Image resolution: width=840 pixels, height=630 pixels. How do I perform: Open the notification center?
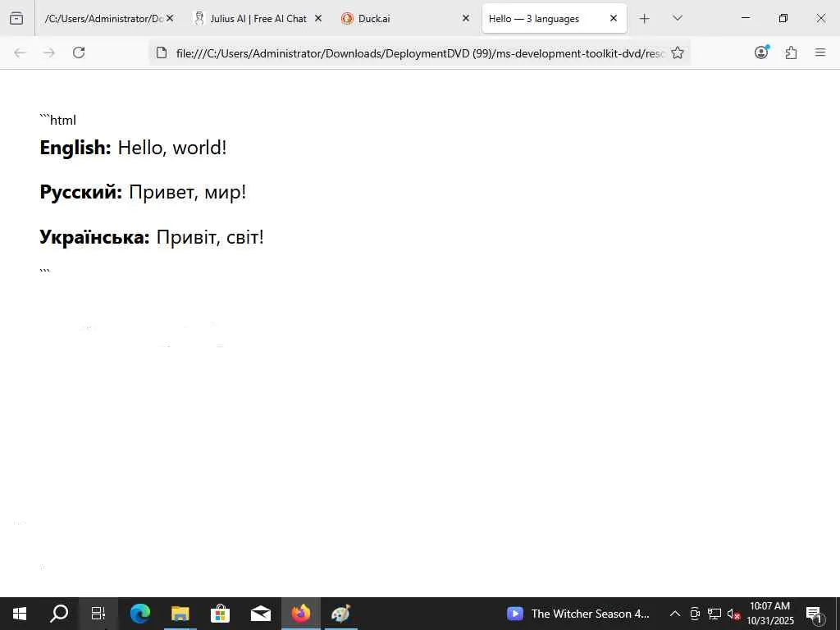click(x=815, y=614)
